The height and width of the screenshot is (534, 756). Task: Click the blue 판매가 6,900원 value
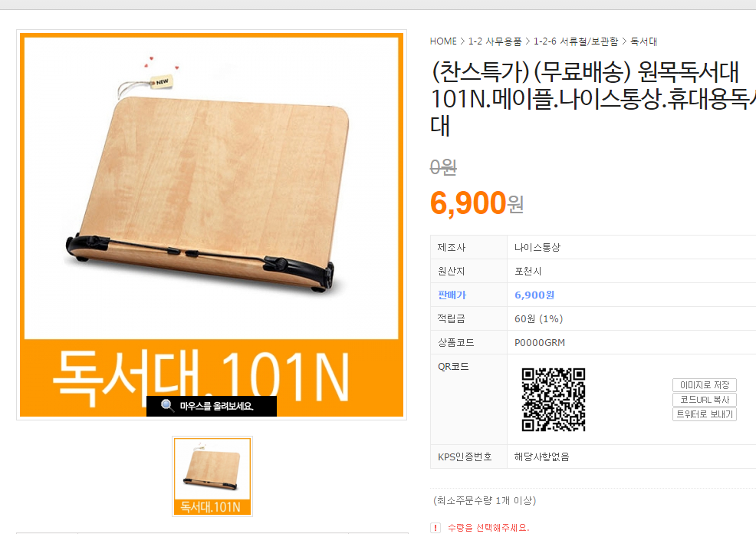click(x=534, y=295)
